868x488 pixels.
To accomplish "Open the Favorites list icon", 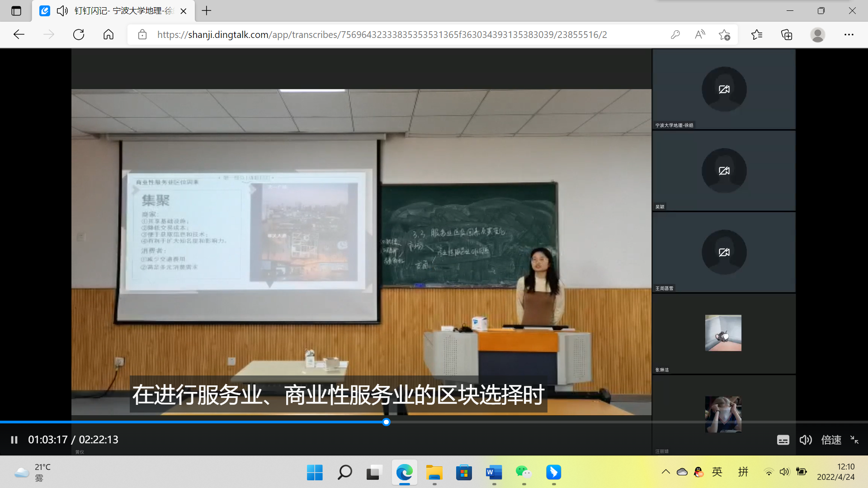I will pos(757,35).
